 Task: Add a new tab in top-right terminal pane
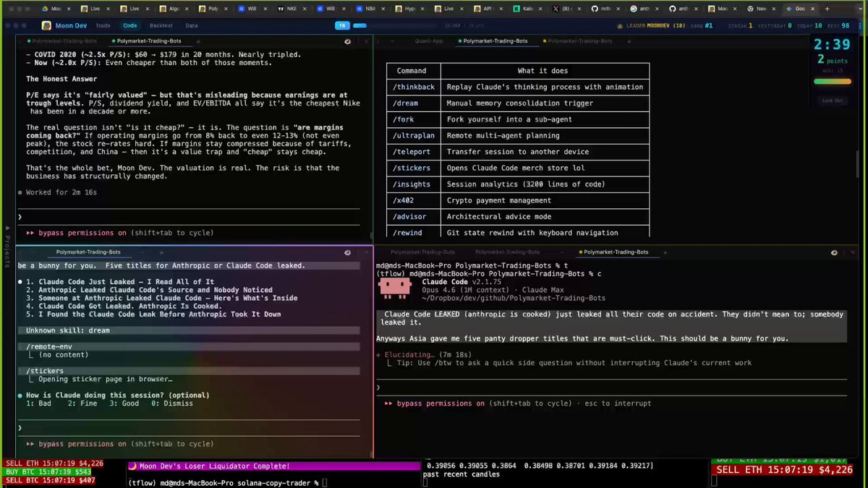pyautogui.click(x=628, y=41)
